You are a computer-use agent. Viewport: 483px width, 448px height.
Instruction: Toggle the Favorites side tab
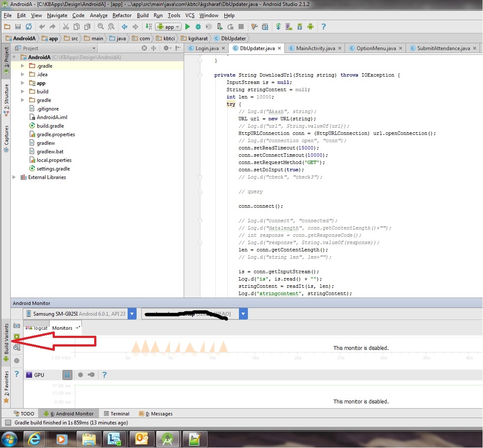click(x=6, y=387)
